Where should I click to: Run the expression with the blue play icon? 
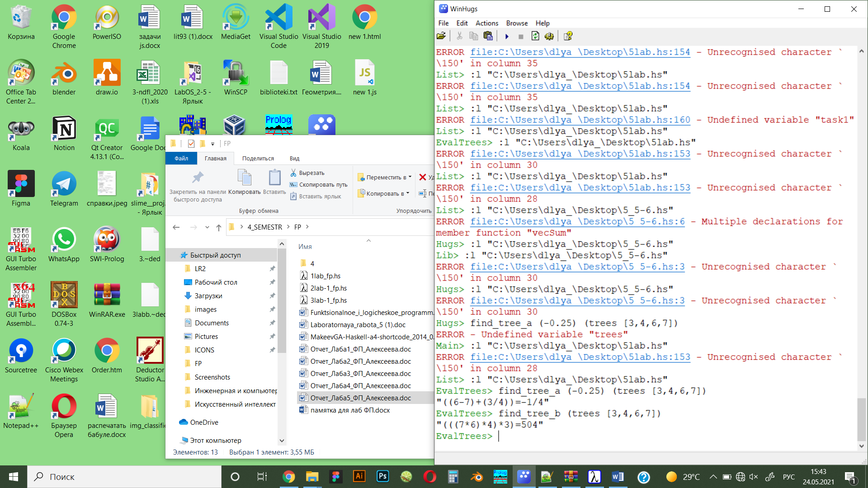[507, 36]
